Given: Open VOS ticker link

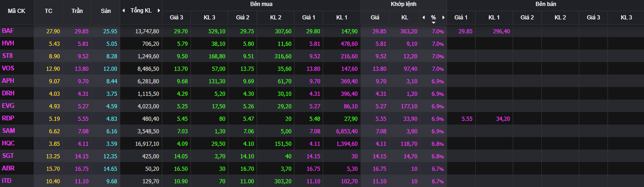Looking at the screenshot, I should click(8, 68).
